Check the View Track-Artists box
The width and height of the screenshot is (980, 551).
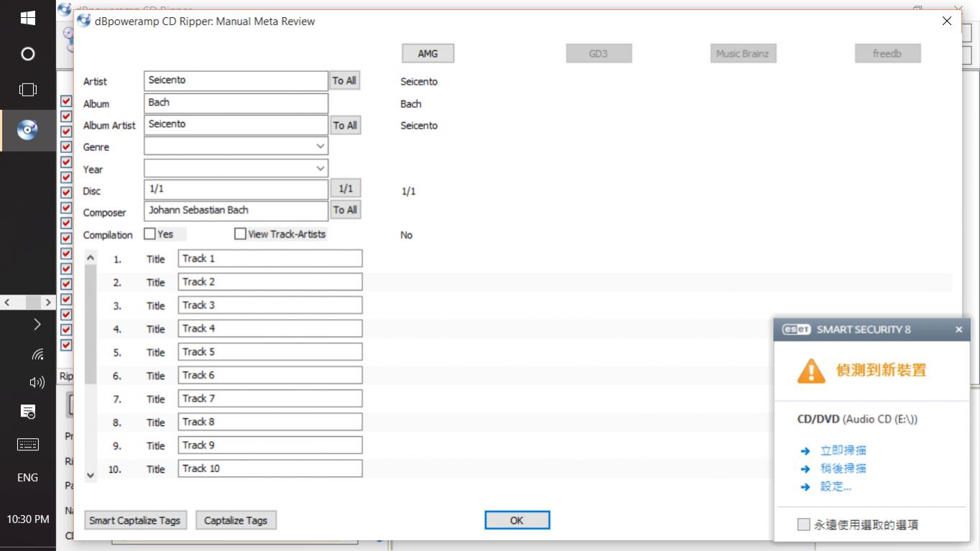coord(240,234)
